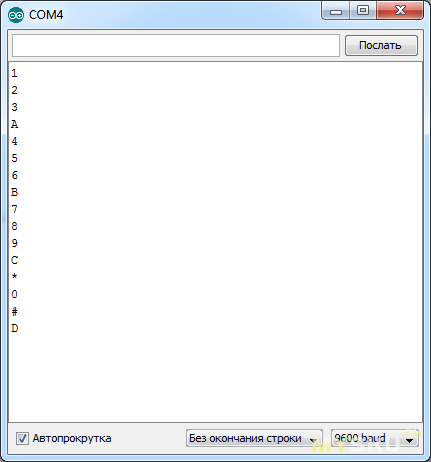
Task: Click the COM4 window title text
Action: pos(46,15)
